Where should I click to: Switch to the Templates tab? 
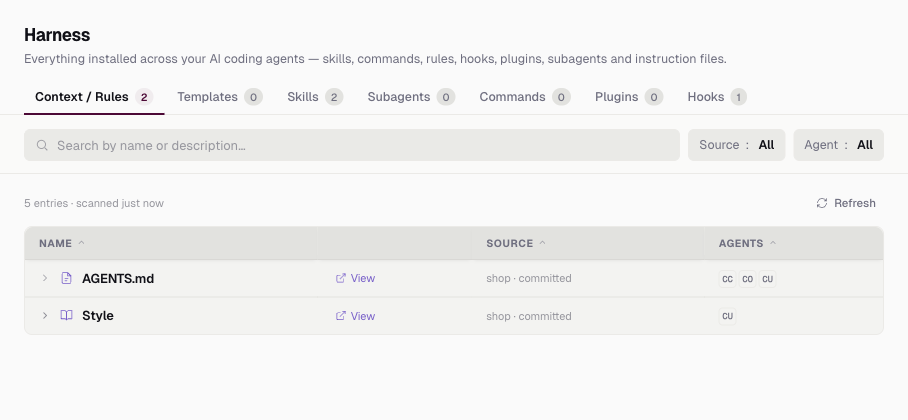click(219, 97)
